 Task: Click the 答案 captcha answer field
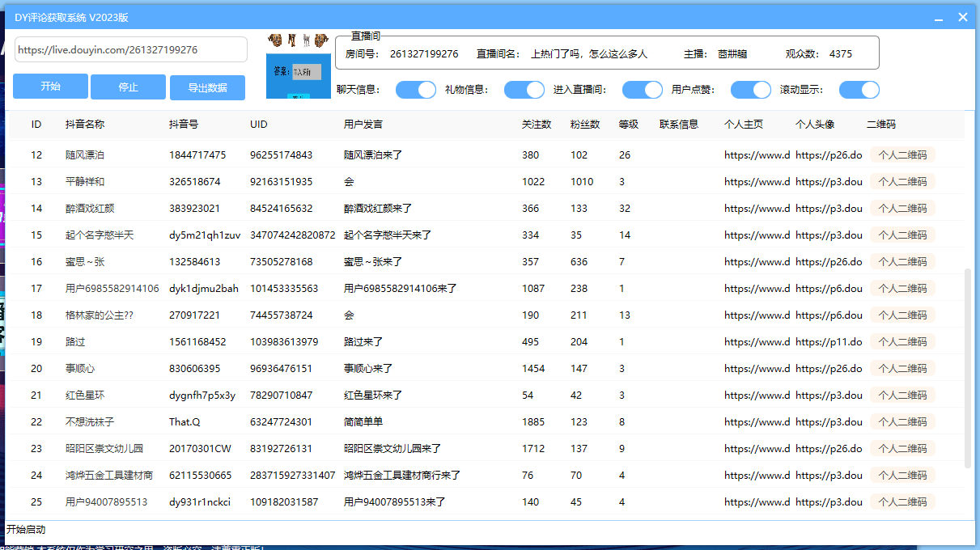(306, 72)
